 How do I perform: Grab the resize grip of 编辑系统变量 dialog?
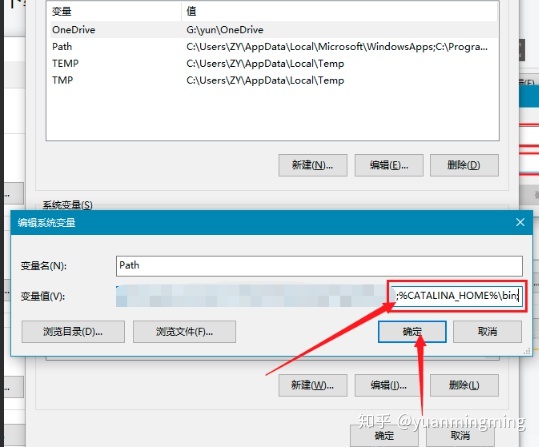[x=527, y=351]
